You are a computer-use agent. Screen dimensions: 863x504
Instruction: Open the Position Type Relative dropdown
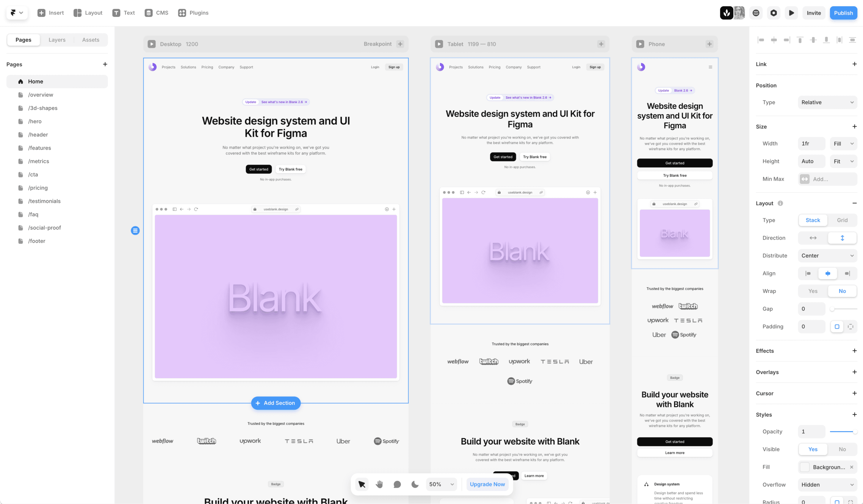pyautogui.click(x=827, y=102)
